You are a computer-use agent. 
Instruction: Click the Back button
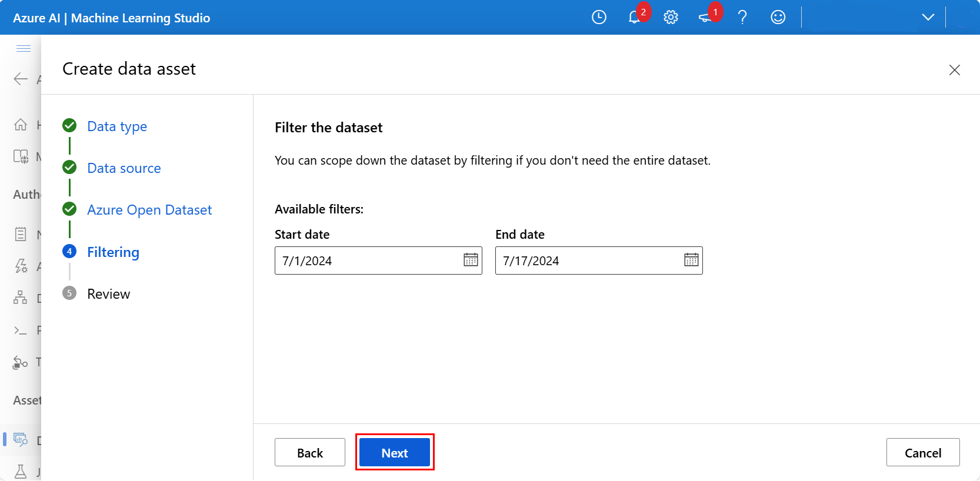[x=310, y=453]
